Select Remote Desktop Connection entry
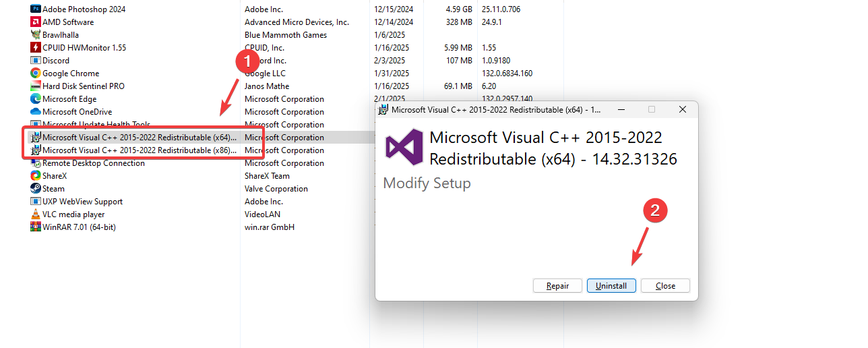 pos(93,163)
